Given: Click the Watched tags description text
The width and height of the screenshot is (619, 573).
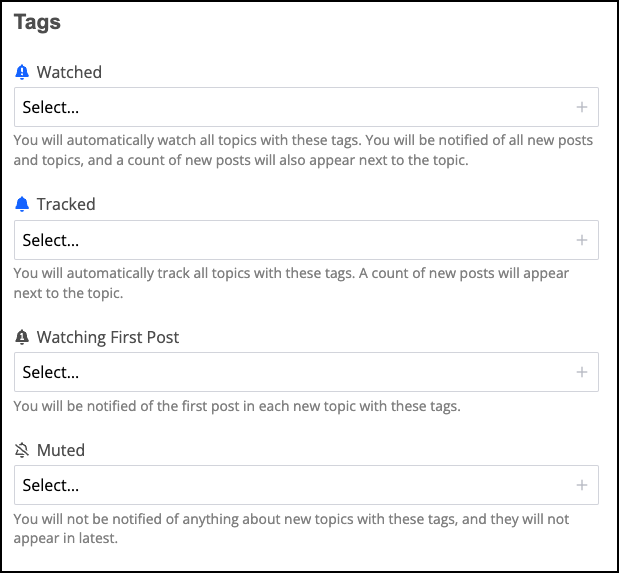Looking at the screenshot, I should (x=300, y=150).
